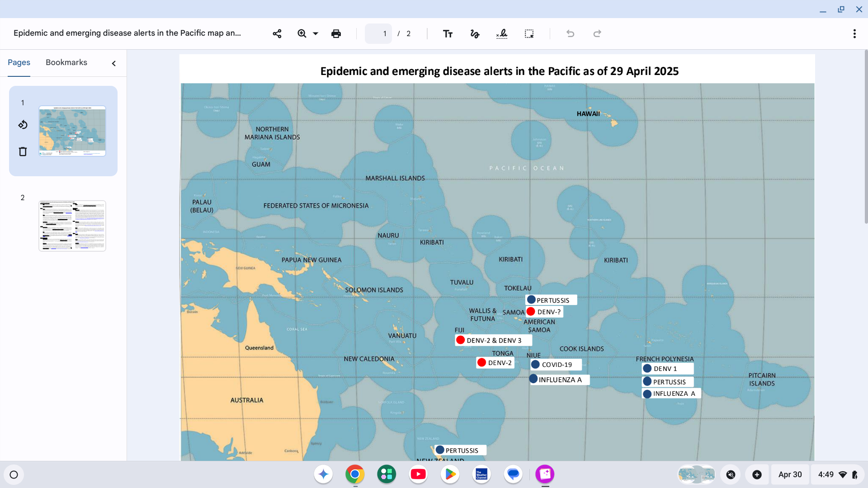Open the zoom level dropdown arrow
The height and width of the screenshot is (488, 868).
(x=316, y=33)
